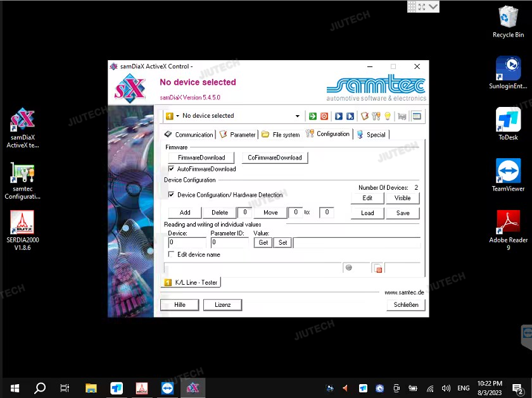Click the Edit configuration button
The image size is (532, 398).
tap(367, 198)
